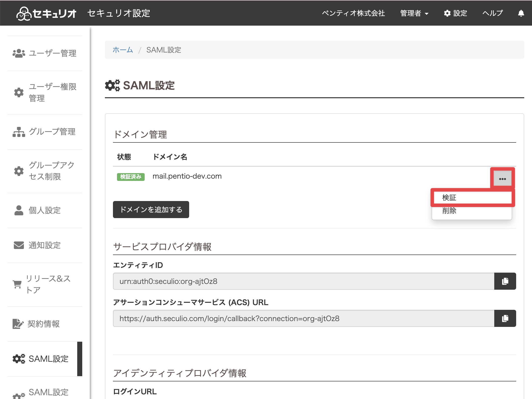Choose 検証 from the domain menu

[x=472, y=198]
